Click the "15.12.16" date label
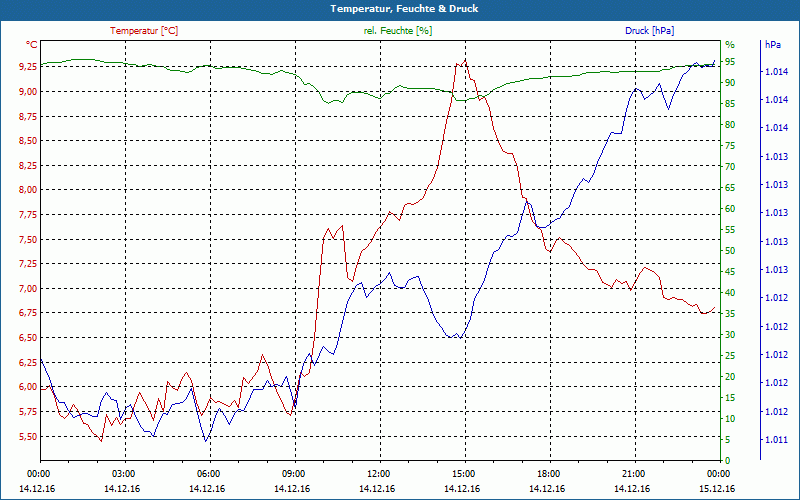This screenshot has width=800, height=500. (x=717, y=488)
